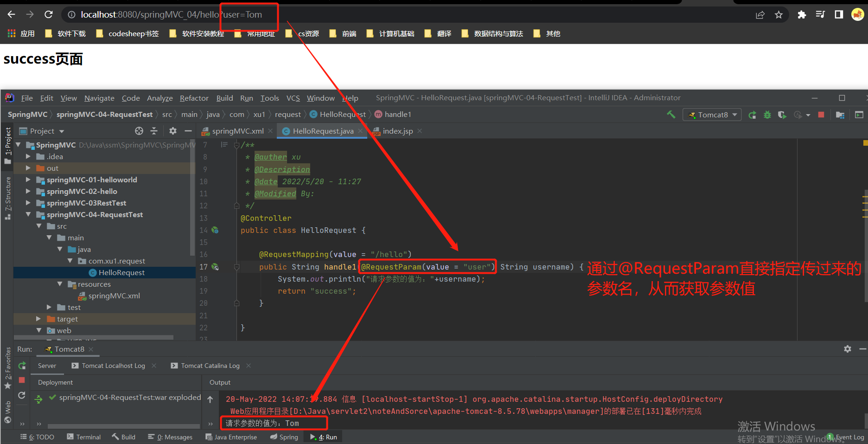Screen dimensions: 868x444
Task: Open the 6: TODO tool window
Action: tap(37, 437)
